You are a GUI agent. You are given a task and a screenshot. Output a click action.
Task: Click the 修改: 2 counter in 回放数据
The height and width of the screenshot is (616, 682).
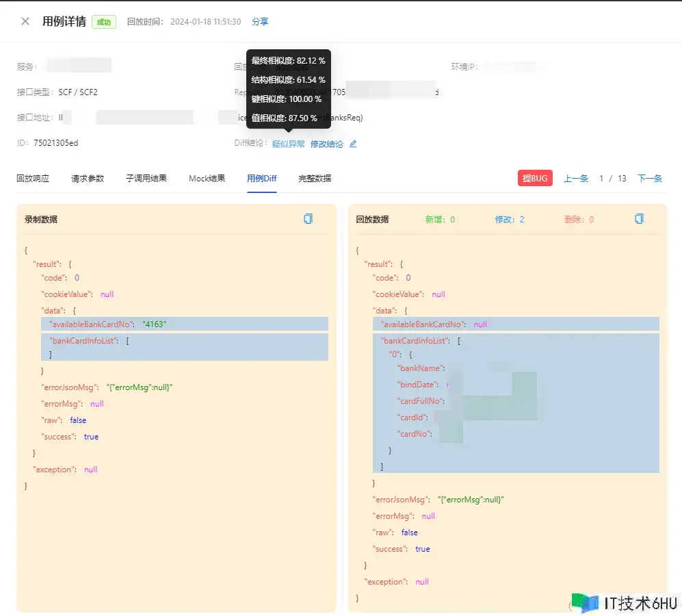click(509, 220)
